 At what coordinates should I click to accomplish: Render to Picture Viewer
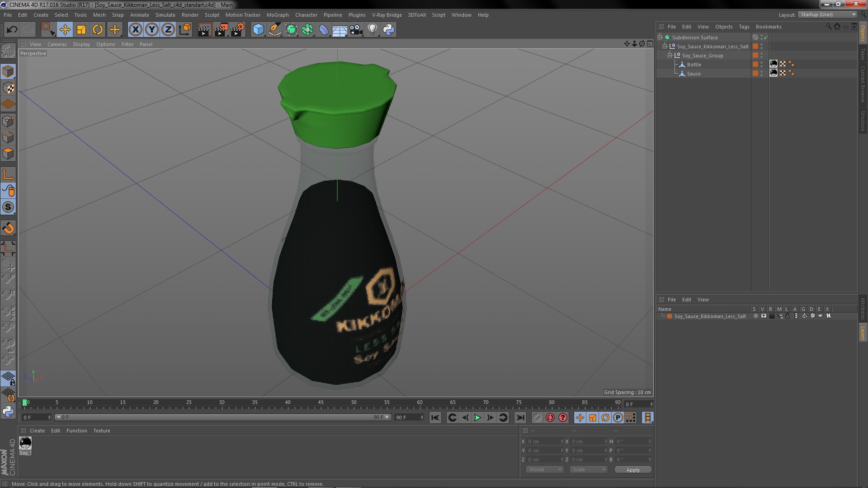click(x=221, y=30)
